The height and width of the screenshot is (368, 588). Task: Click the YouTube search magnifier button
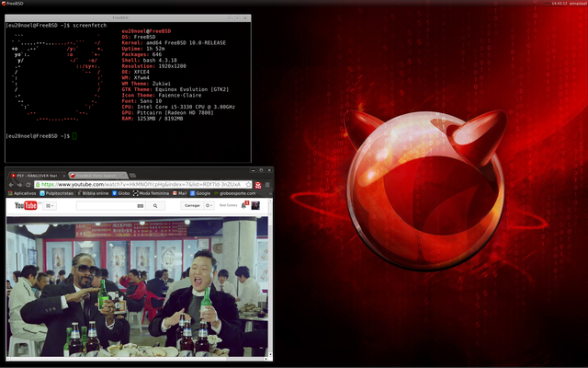pyautogui.click(x=155, y=206)
